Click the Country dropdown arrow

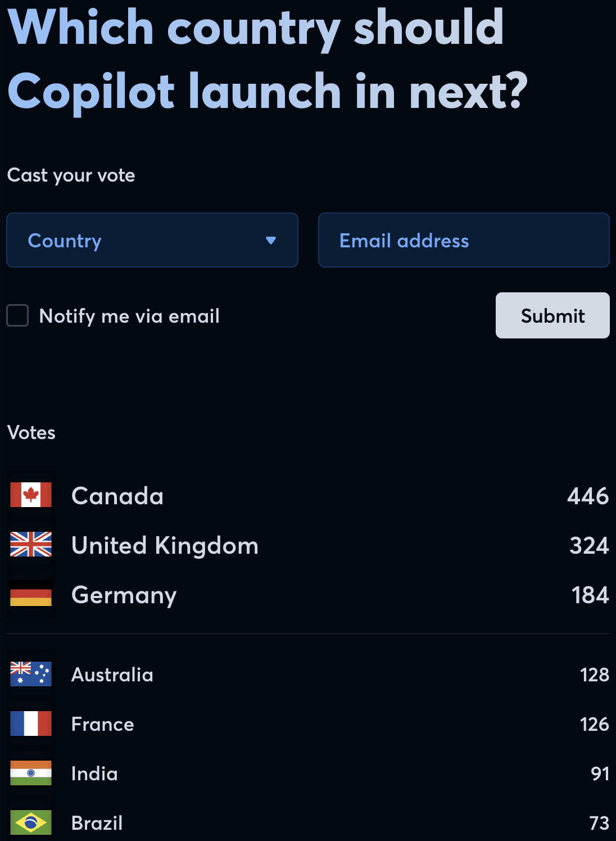tap(271, 241)
